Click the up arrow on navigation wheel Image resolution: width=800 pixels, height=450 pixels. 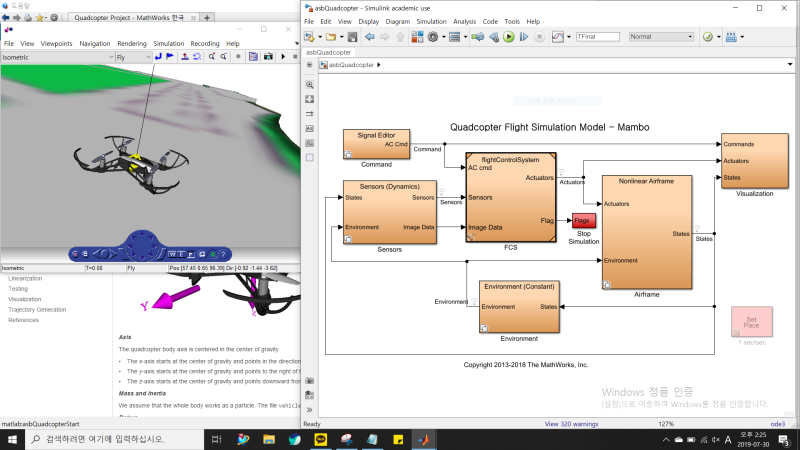point(142,235)
